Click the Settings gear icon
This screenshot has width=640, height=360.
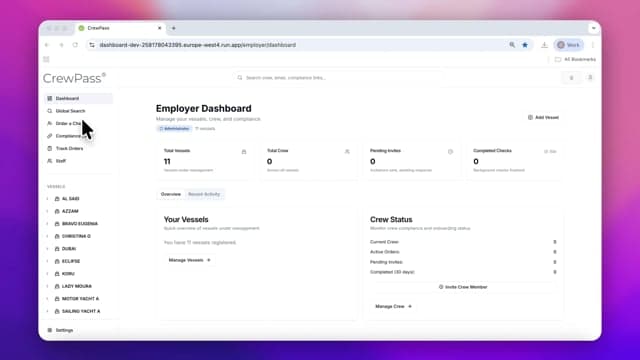click(50, 330)
